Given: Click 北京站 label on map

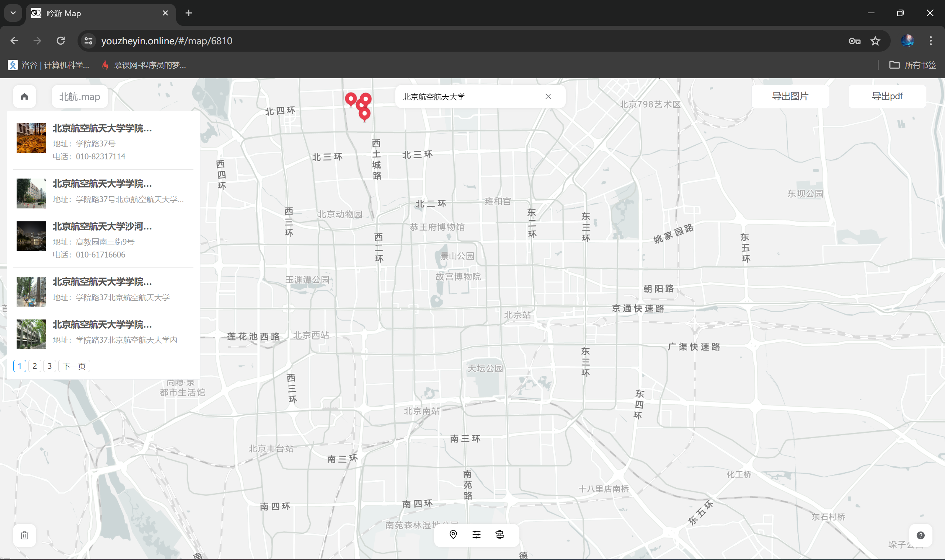Looking at the screenshot, I should click(517, 315).
